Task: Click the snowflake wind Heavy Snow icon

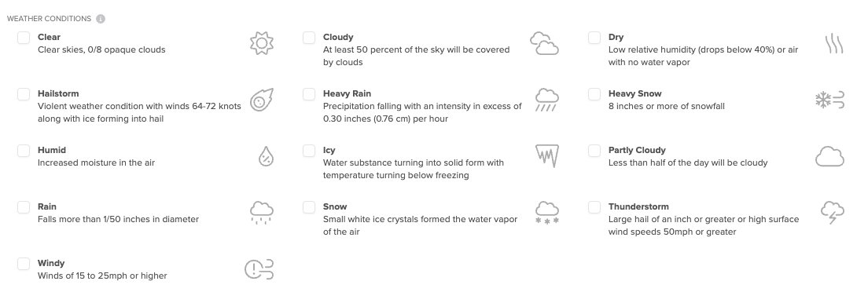Action: 829,100
